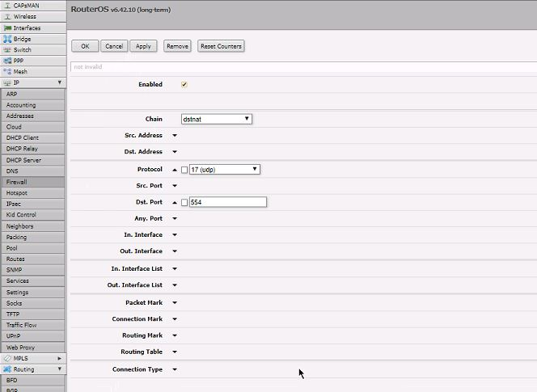Screen dimensions: 537x392
Task: Open the Accounting menu item
Action: 33,105
